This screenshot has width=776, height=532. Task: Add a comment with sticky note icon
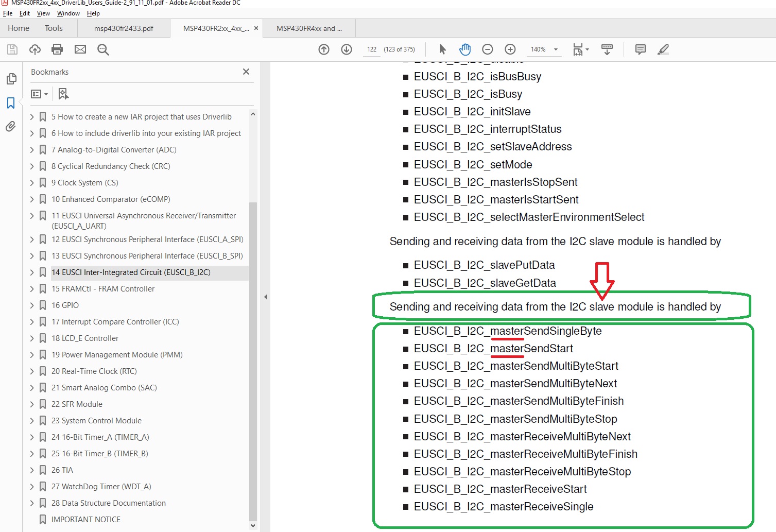coord(641,49)
